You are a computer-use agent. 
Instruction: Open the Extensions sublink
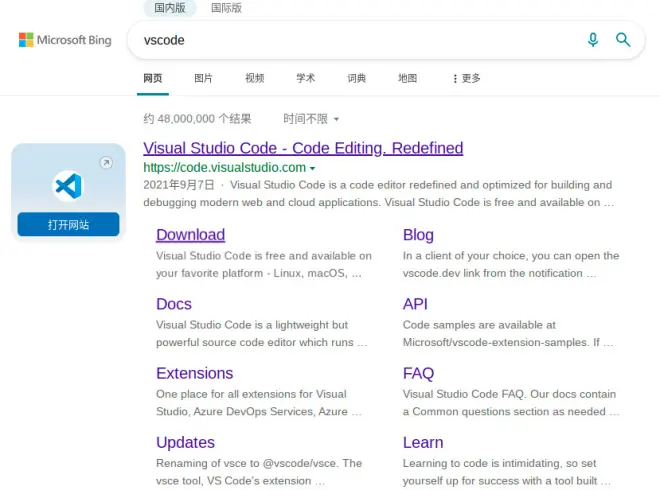(194, 373)
